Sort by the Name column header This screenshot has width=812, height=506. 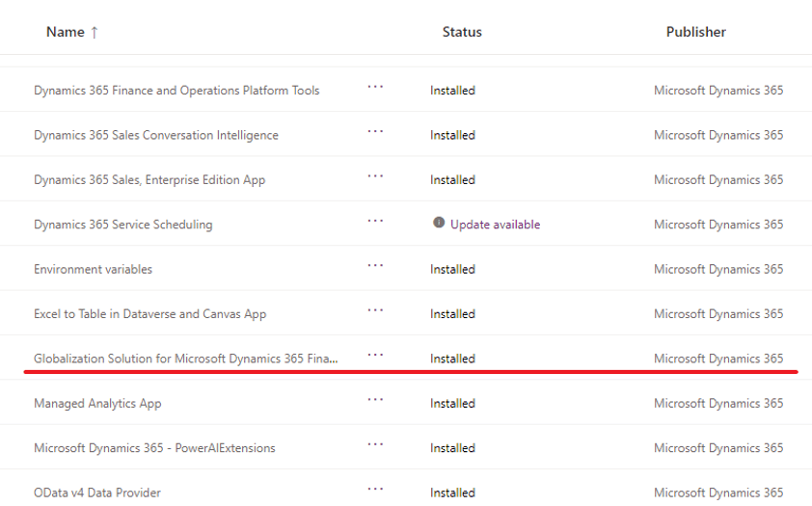(66, 32)
